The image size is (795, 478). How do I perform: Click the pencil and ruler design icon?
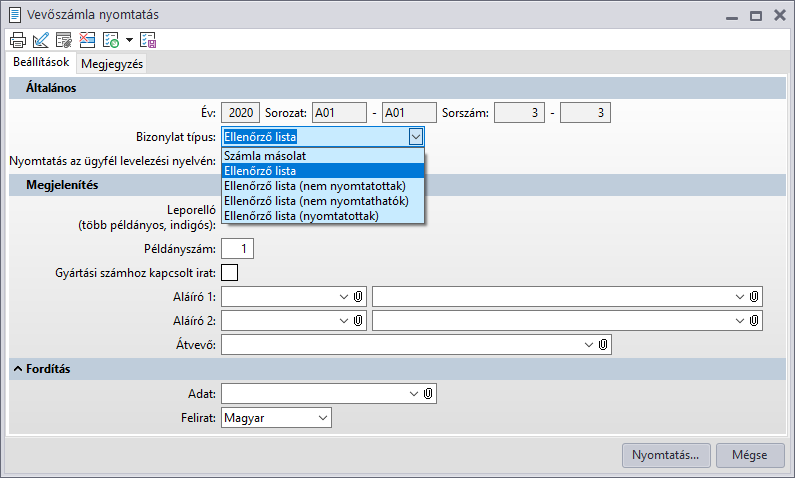point(40,40)
